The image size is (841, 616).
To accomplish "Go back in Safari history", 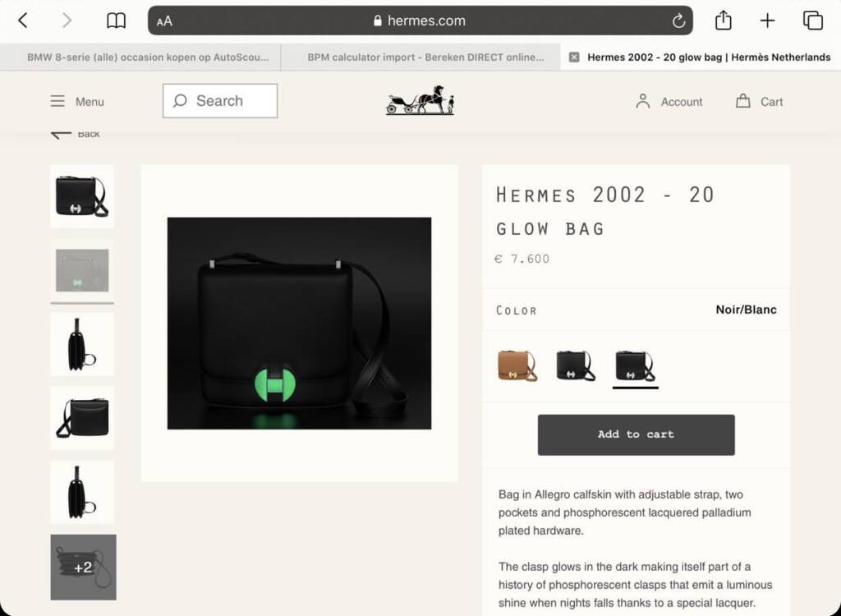I will click(x=23, y=21).
